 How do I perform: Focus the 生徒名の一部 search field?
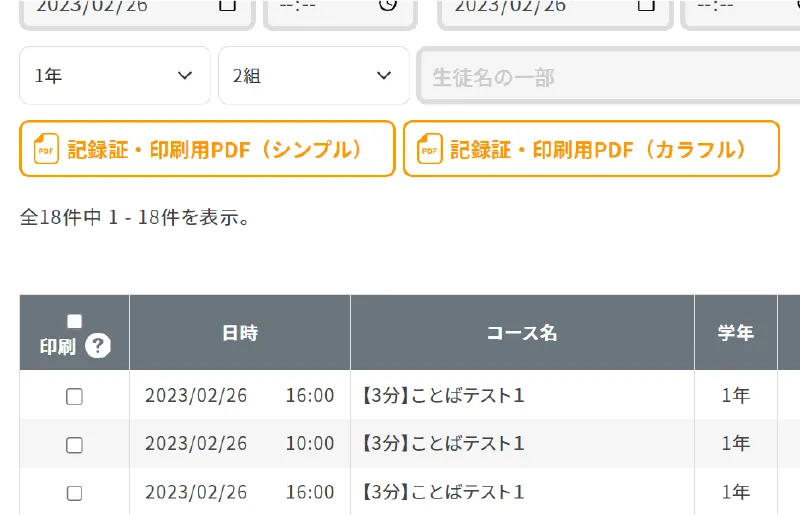point(610,77)
